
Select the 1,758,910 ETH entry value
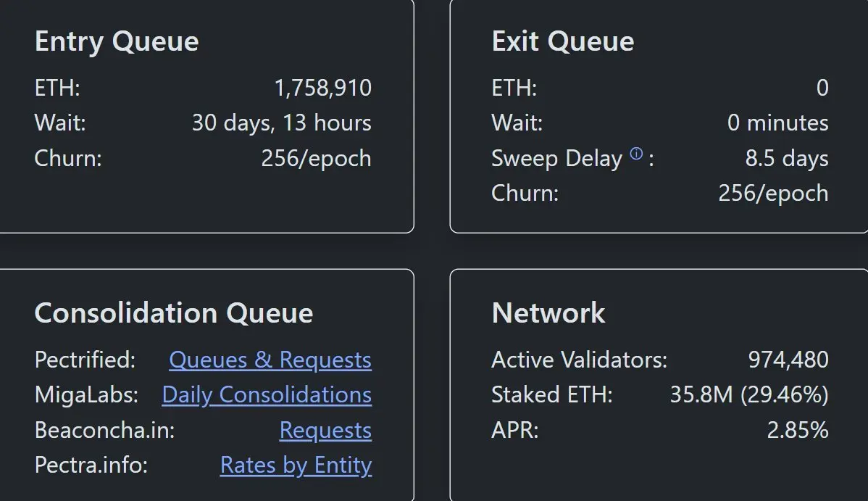[322, 88]
